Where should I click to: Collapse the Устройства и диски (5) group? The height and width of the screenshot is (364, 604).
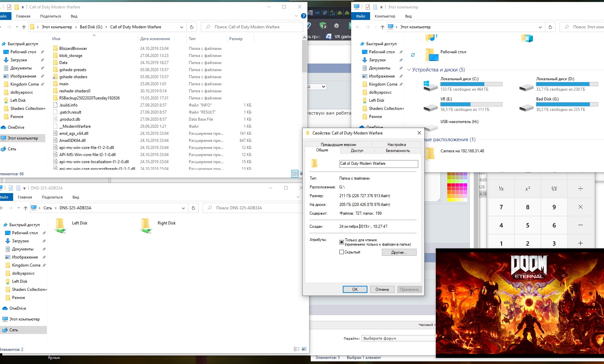[409, 70]
